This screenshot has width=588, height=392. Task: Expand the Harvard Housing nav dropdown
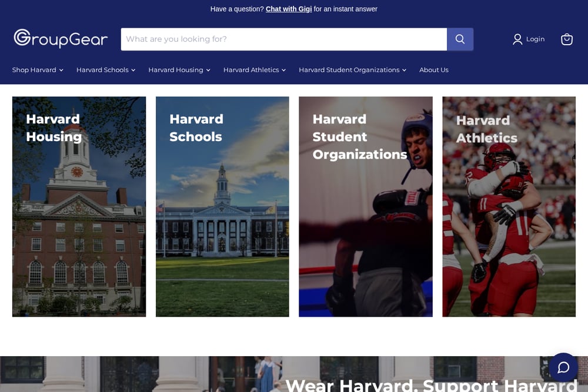tap(179, 70)
